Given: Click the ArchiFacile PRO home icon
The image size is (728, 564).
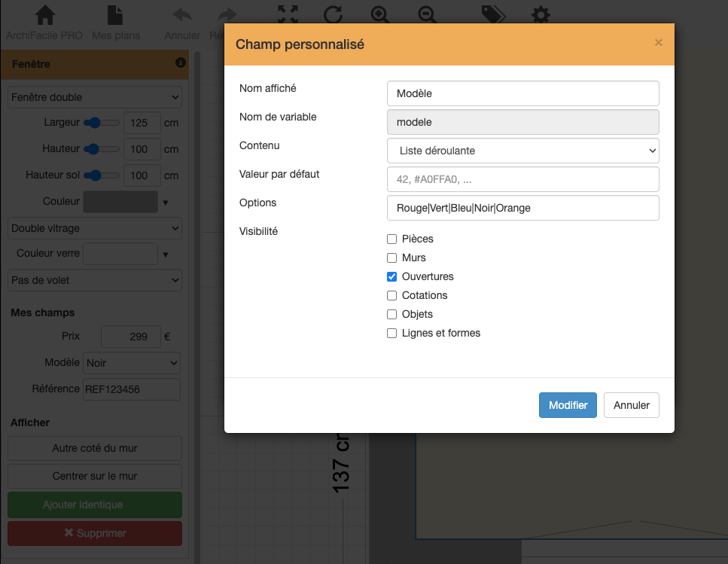Looking at the screenshot, I should 45,16.
